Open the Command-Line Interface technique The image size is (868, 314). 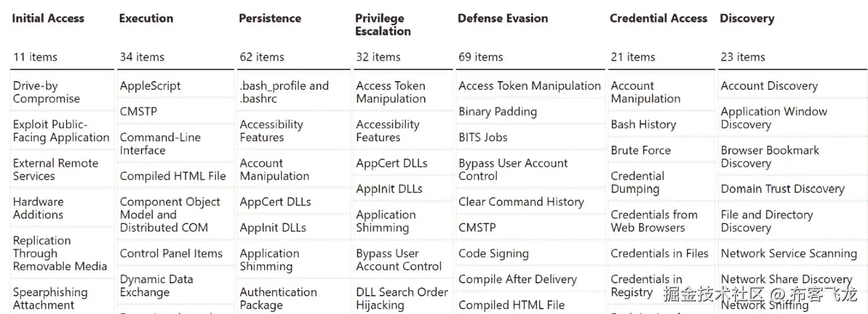click(160, 144)
